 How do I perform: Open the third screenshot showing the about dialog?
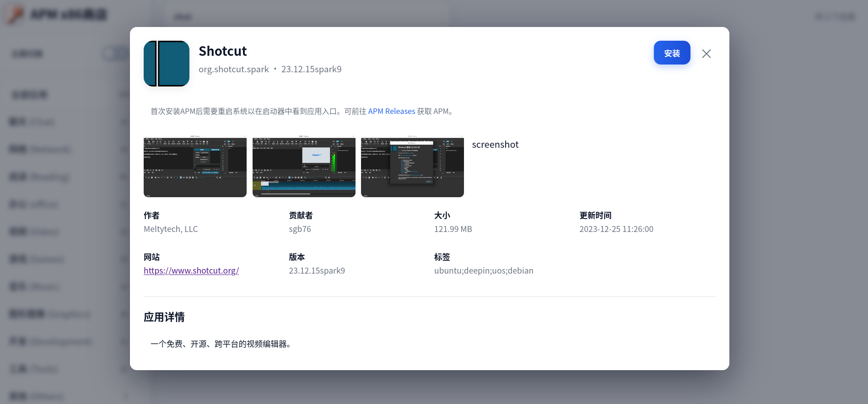[x=412, y=166]
